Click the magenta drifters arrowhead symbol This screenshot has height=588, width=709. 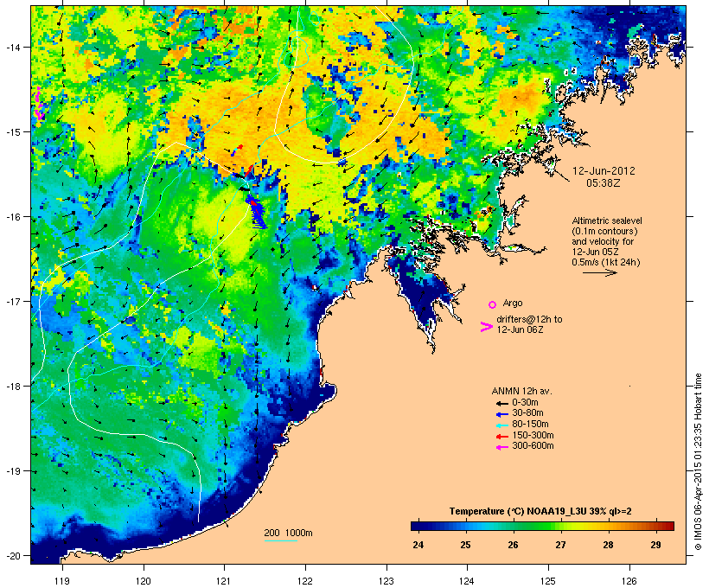pyautogui.click(x=486, y=327)
